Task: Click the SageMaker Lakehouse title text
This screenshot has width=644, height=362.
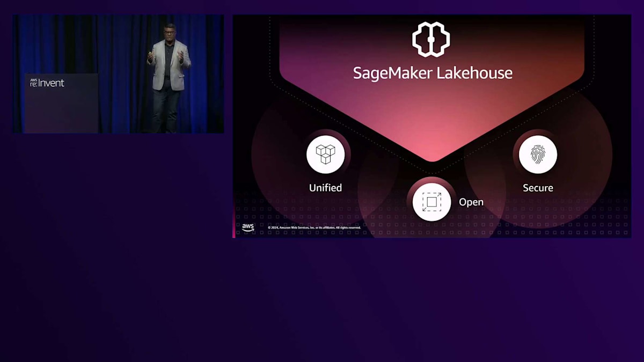Action: (x=433, y=73)
